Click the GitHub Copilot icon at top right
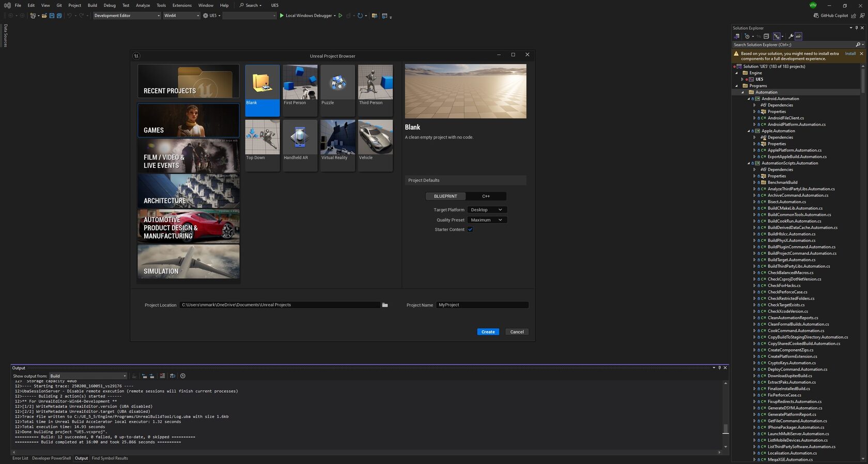 (x=816, y=16)
